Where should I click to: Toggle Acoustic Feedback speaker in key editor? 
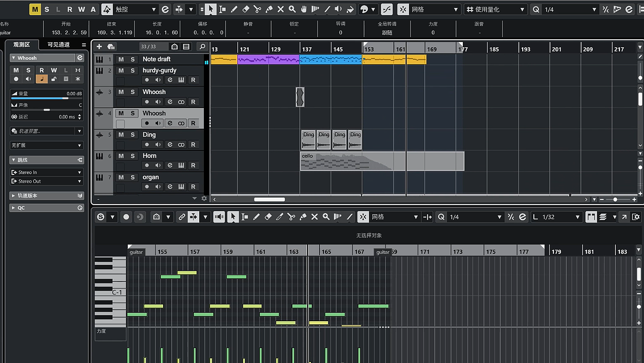pyautogui.click(x=219, y=217)
